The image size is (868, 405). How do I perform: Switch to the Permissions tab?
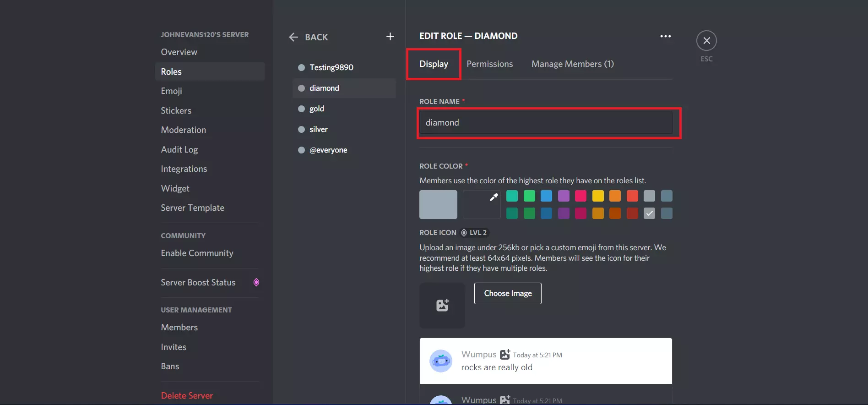point(489,64)
